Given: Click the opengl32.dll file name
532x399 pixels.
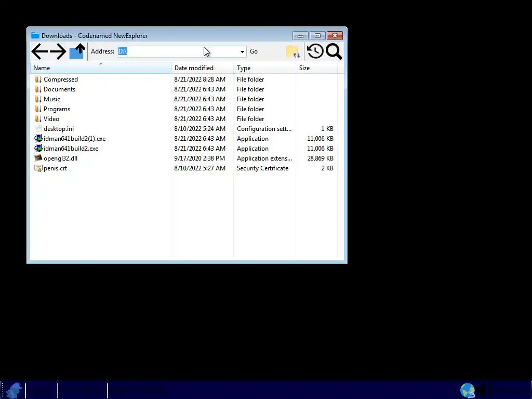Looking at the screenshot, I should coord(60,158).
